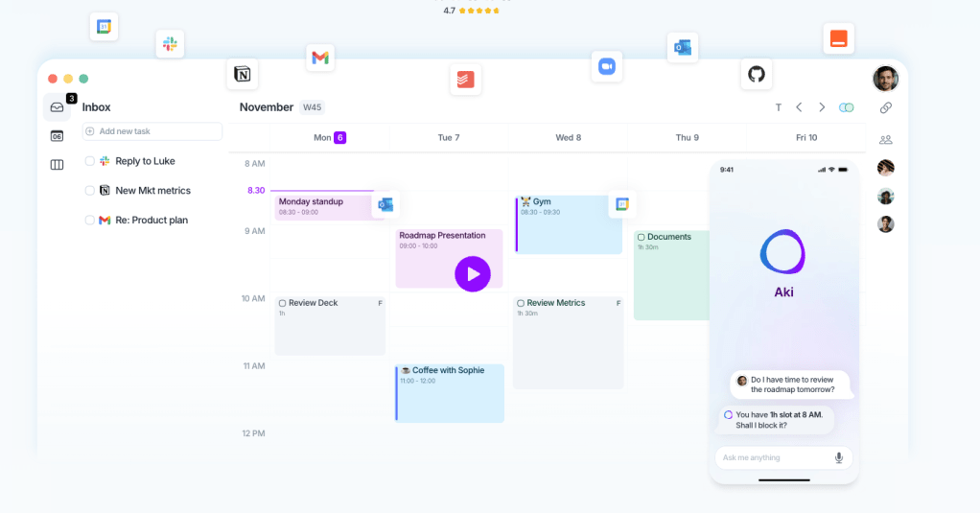Toggle the green switch in calendar header
Image resolution: width=980 pixels, height=513 pixels.
click(846, 107)
